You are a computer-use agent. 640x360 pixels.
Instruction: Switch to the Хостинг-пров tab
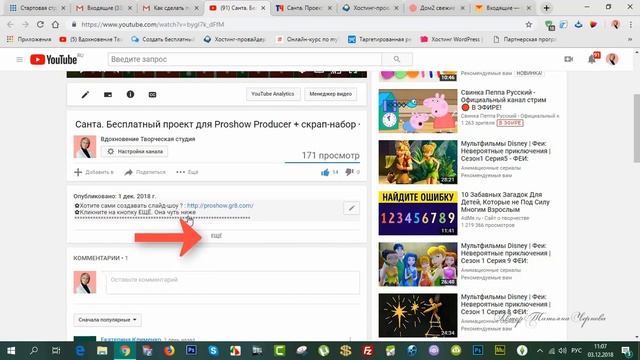370,8
